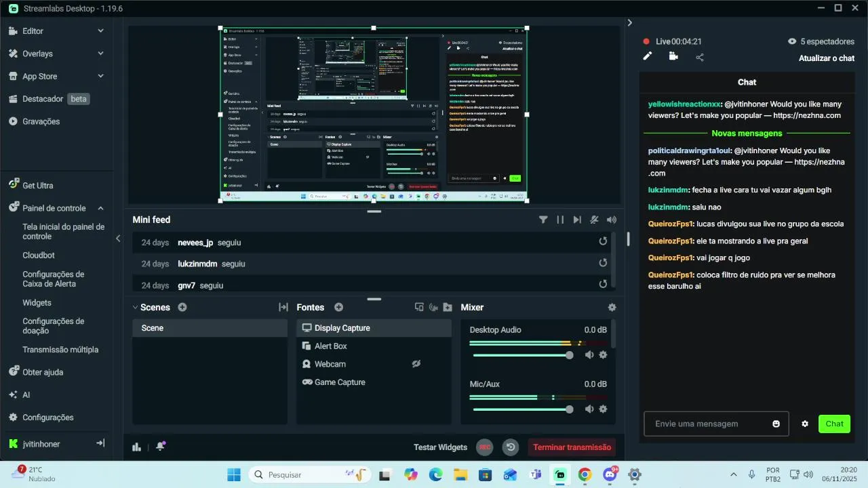Open performance stats bar chart icon
868x488 pixels.
137,447
